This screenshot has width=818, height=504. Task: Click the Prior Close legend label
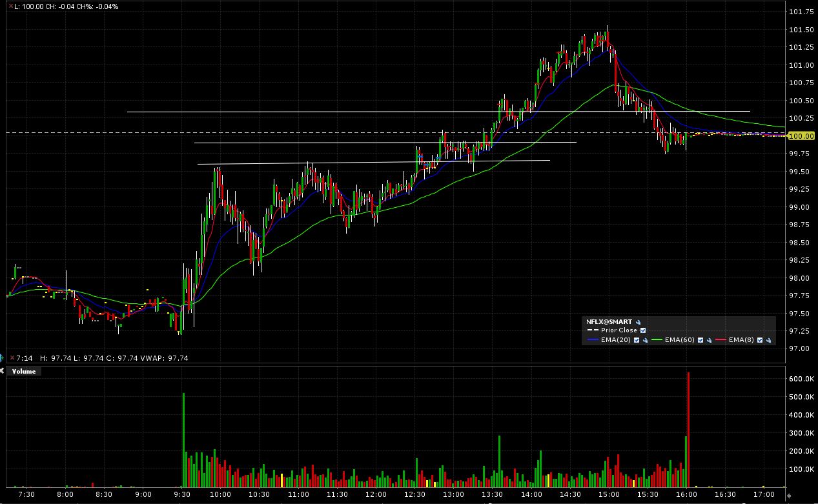619,330
